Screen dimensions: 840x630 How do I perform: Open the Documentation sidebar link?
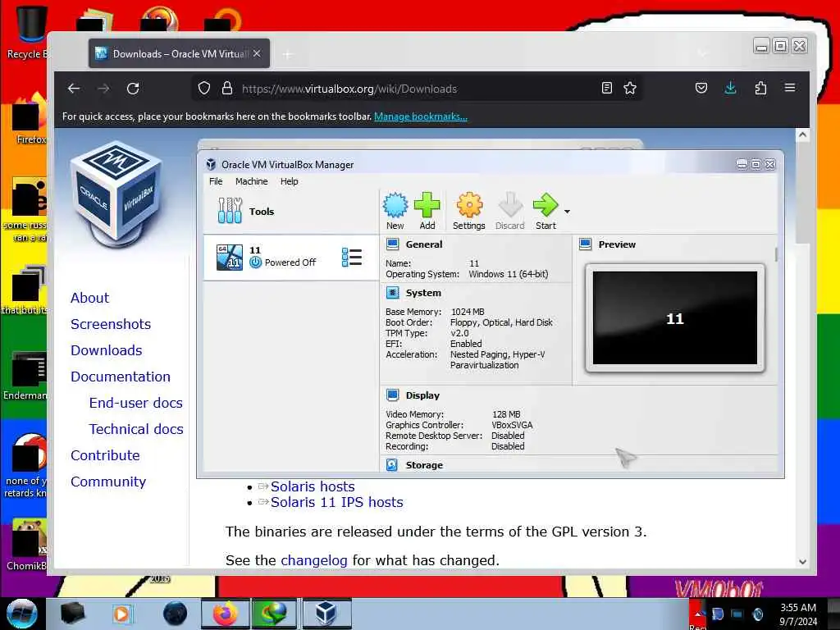pos(121,377)
